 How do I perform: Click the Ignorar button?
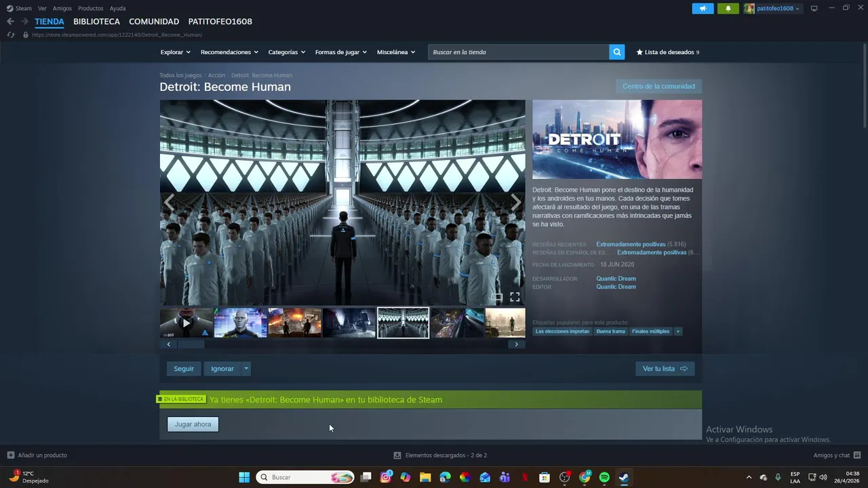tap(222, 369)
